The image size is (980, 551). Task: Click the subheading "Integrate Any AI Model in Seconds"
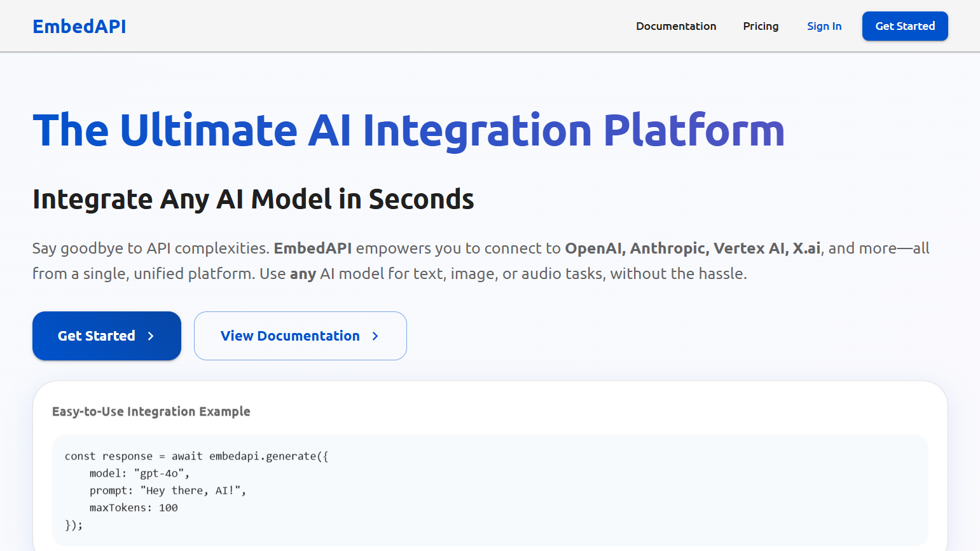coord(253,199)
